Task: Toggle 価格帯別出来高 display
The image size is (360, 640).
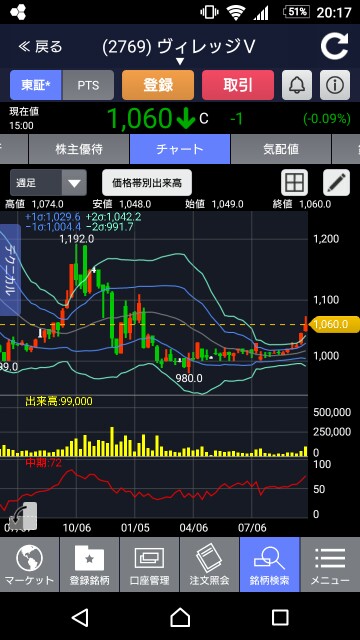Action: pos(147,182)
